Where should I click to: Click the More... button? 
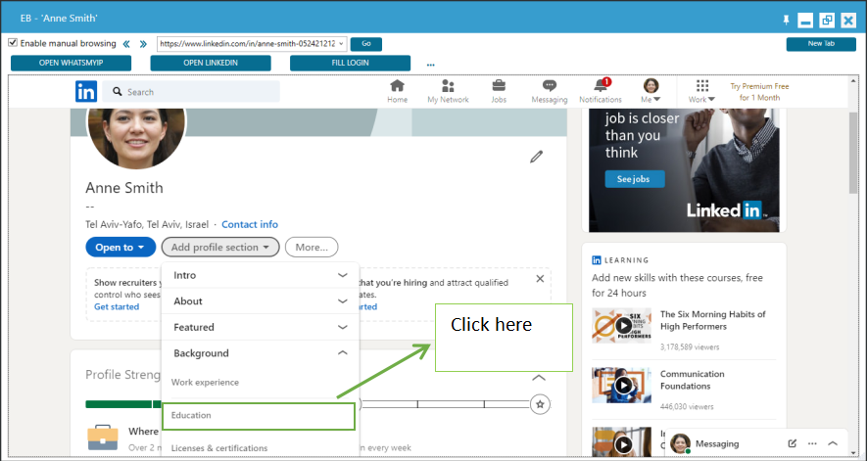coord(312,247)
